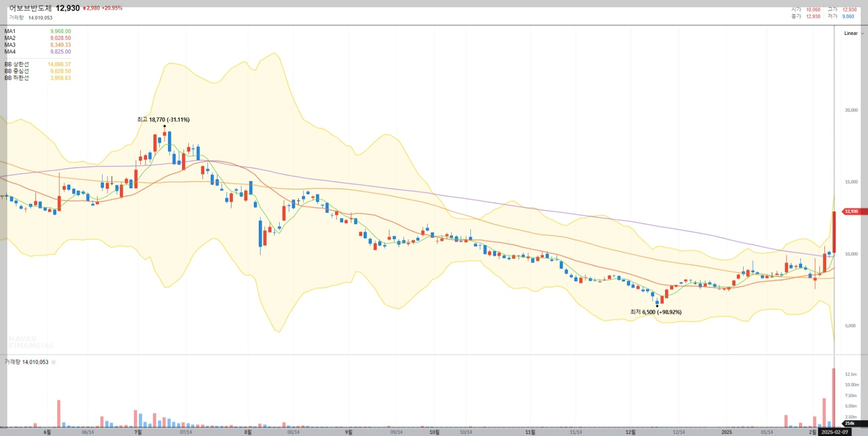Click the 10월 label on the time axis
The height and width of the screenshot is (436, 868).
tap(434, 432)
